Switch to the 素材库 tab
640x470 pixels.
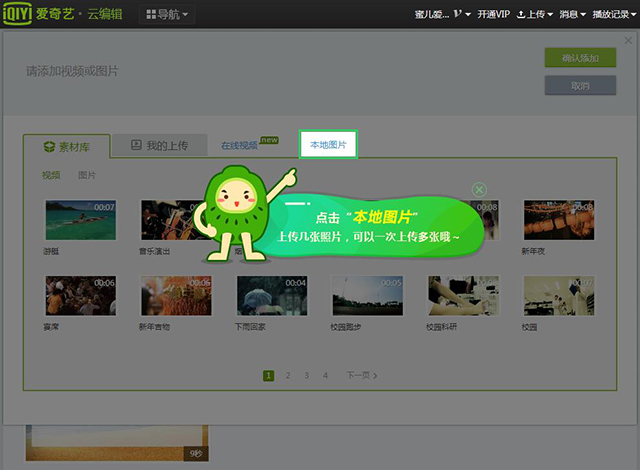(x=67, y=146)
